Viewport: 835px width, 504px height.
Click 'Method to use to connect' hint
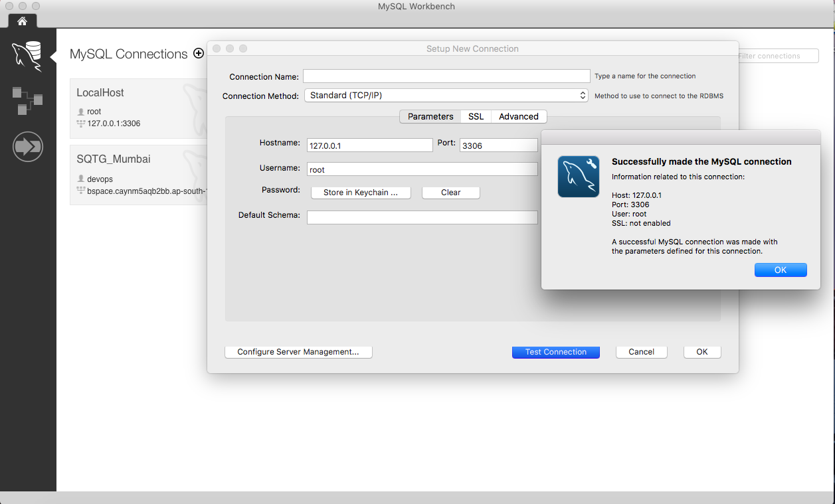pos(659,96)
